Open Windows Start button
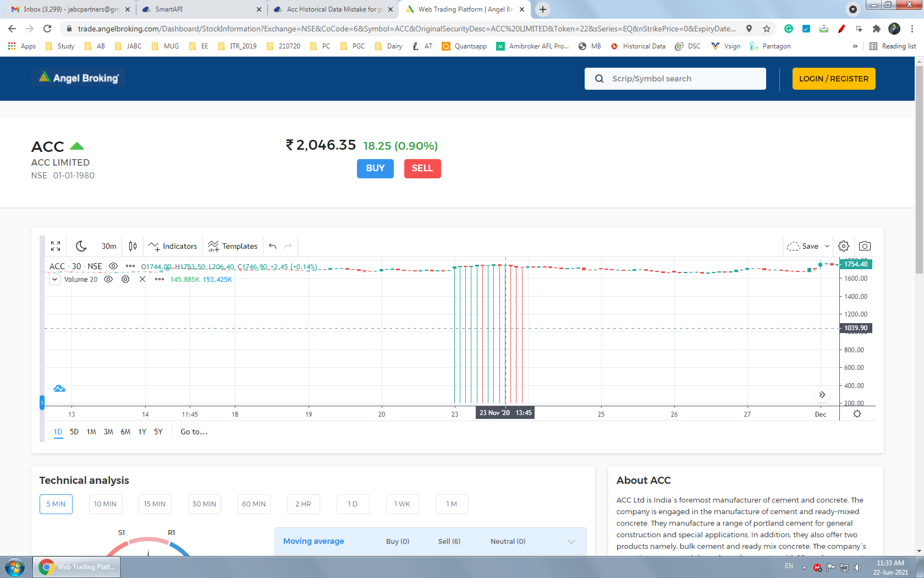The height and width of the screenshot is (578, 924). [x=15, y=567]
